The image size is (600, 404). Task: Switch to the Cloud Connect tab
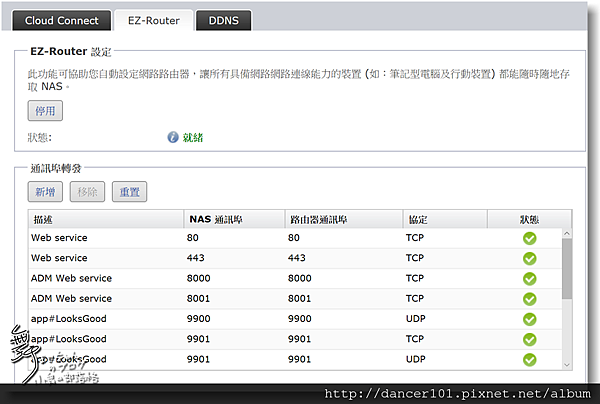62,20
